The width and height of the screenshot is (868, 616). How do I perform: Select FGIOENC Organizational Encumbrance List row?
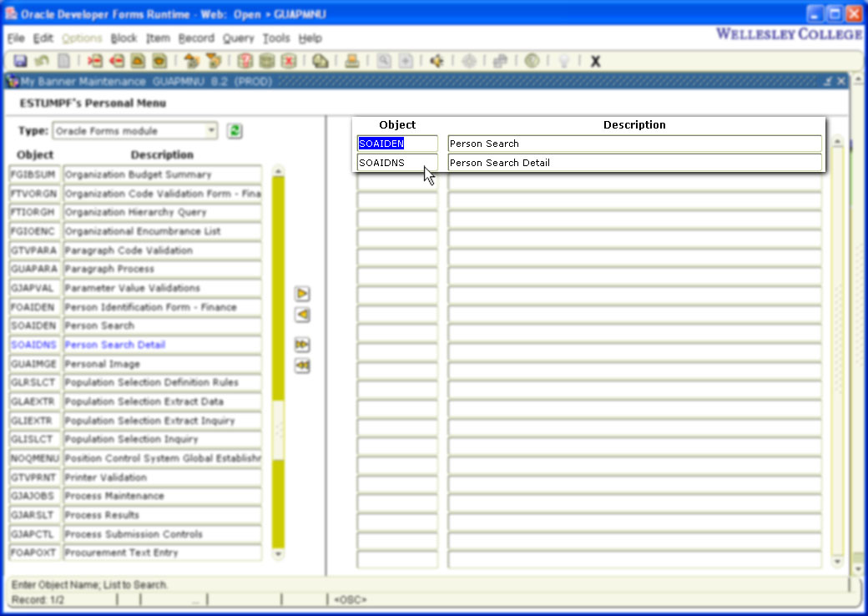[135, 231]
